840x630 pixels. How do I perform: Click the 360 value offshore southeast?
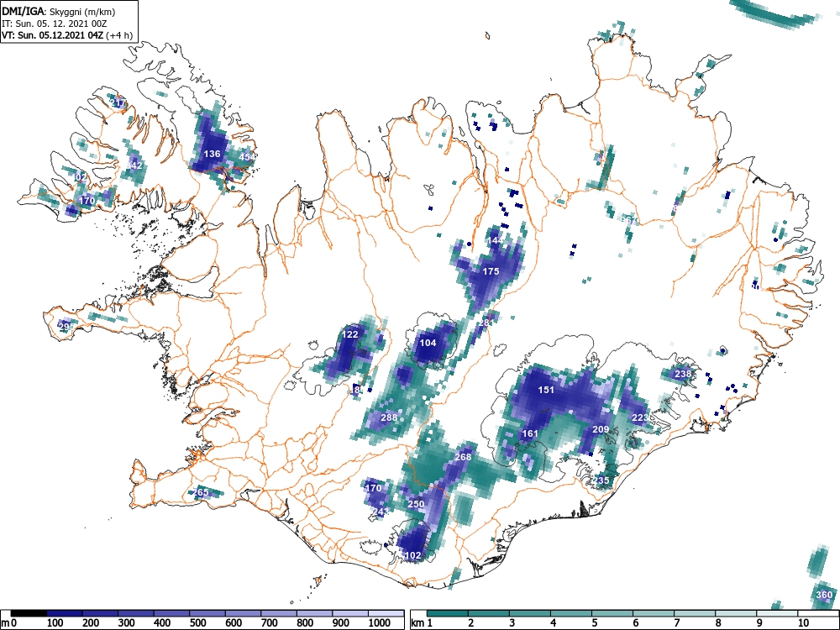pyautogui.click(x=825, y=595)
